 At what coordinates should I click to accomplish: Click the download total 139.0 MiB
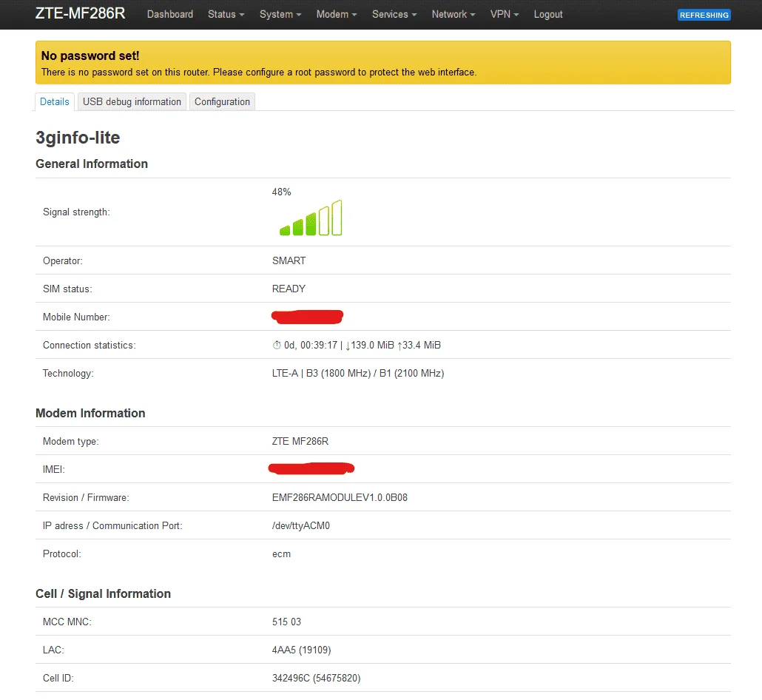pyautogui.click(x=370, y=345)
